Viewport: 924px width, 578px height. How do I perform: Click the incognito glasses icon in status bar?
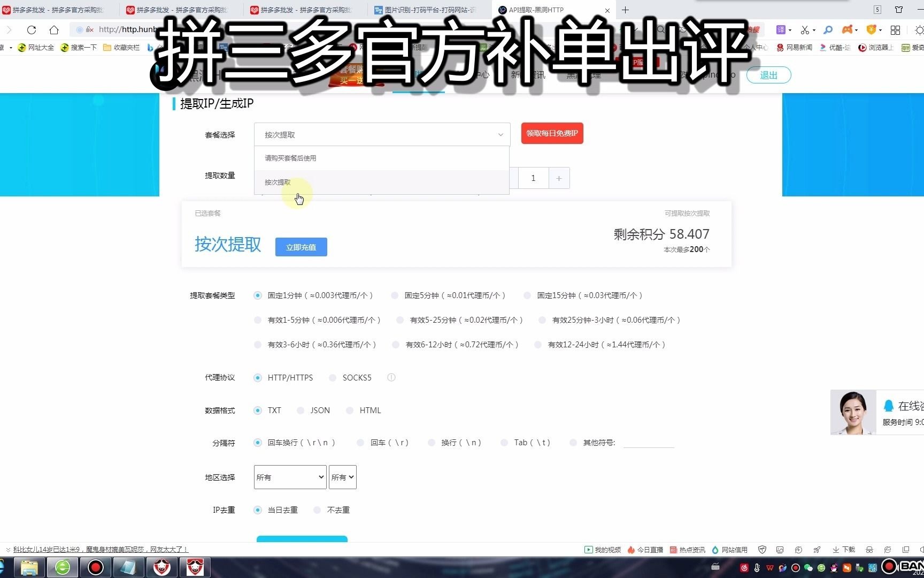pyautogui.click(x=869, y=550)
